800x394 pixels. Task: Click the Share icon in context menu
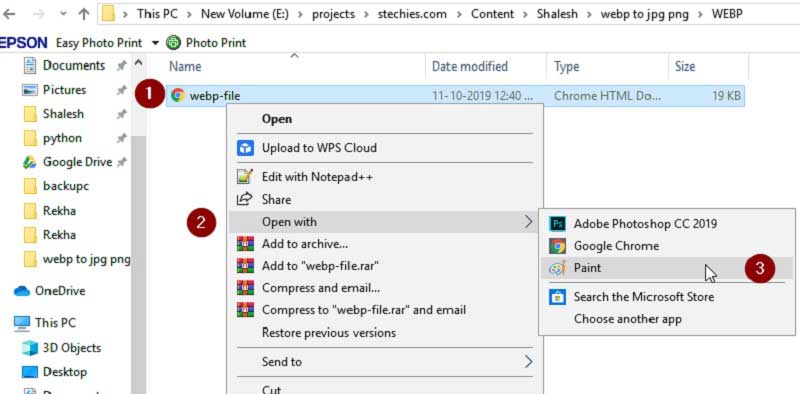pyautogui.click(x=245, y=199)
